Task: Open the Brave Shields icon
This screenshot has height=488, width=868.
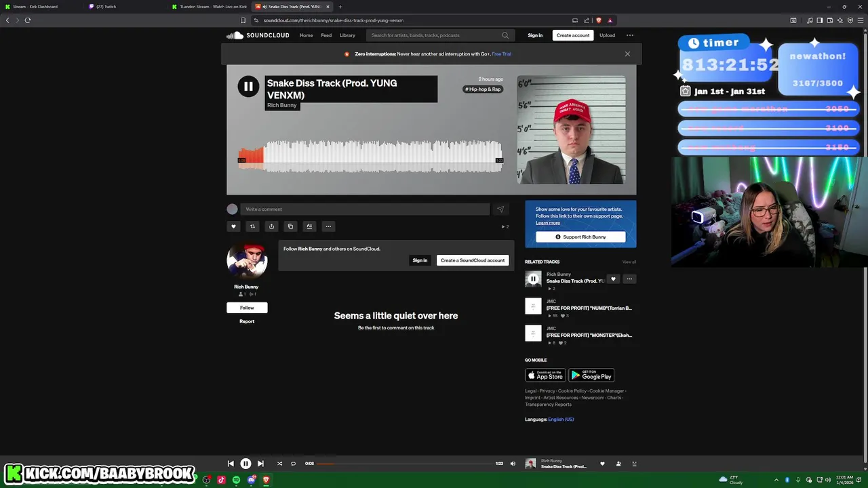Action: point(598,20)
